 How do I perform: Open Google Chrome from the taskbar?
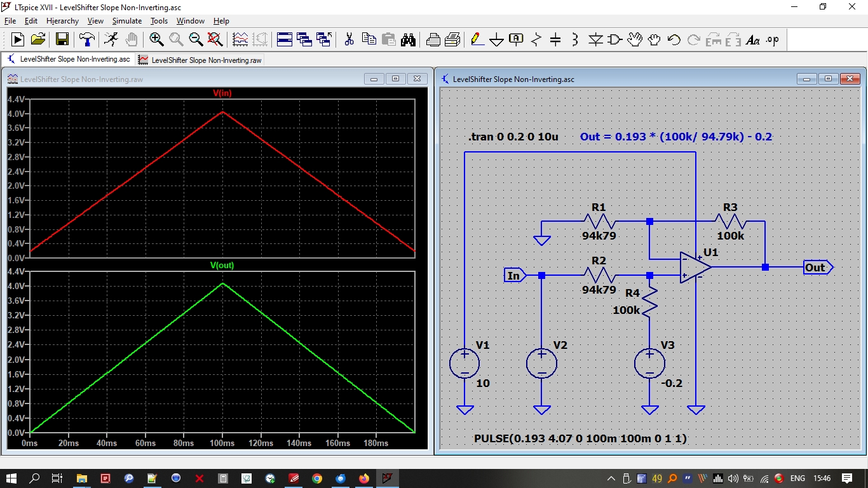317,478
